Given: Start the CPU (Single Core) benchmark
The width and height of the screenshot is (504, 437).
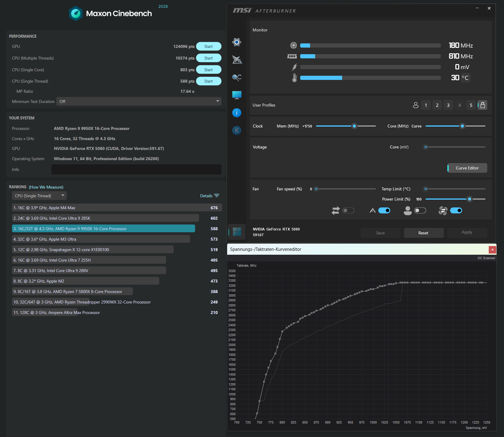Looking at the screenshot, I should click(209, 70).
